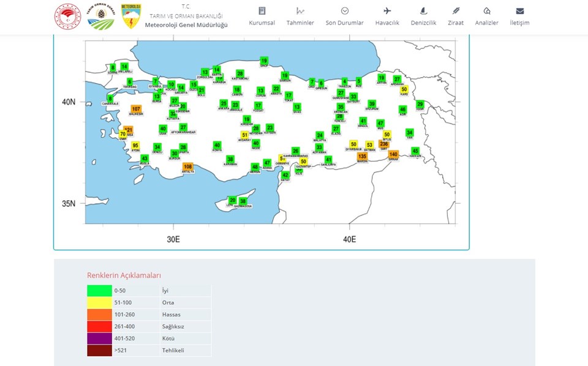
Task: Select the red 261-400 Sağlıksız swatch
Action: (x=99, y=326)
